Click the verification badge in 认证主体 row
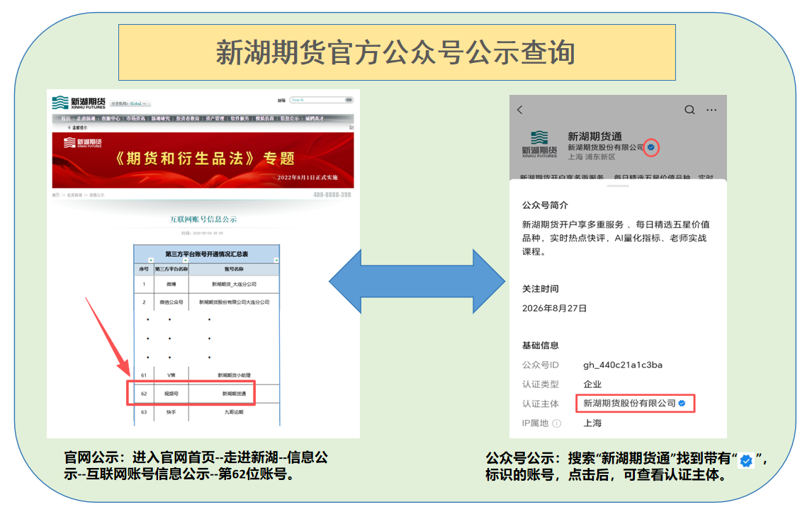Image resolution: width=812 pixels, height=514 pixels. click(x=682, y=404)
